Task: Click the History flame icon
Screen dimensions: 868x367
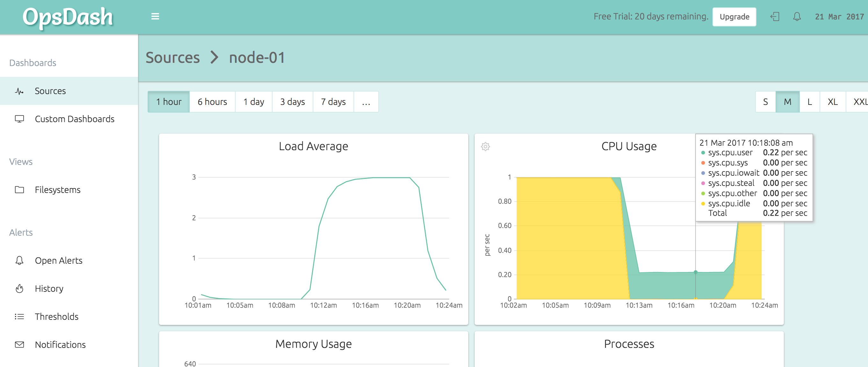Action: 19,289
